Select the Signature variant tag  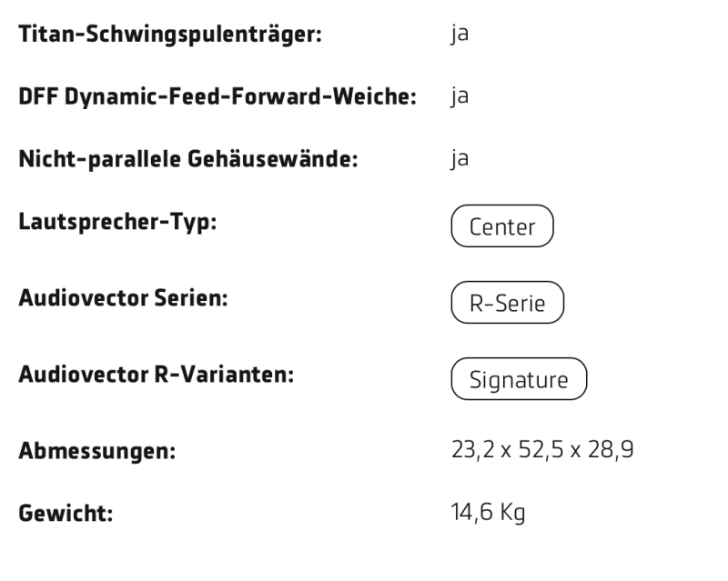[519, 379]
